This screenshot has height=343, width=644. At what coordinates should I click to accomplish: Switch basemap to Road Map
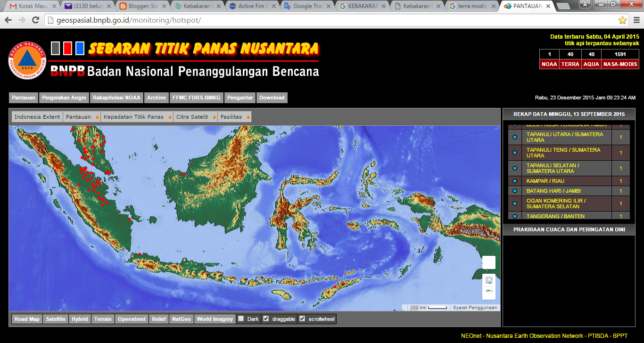(27, 319)
